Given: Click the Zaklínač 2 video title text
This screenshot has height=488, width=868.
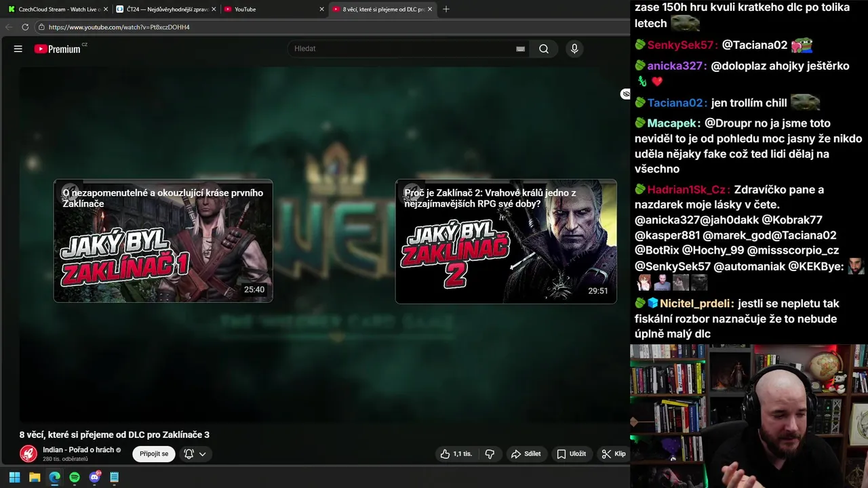Looking at the screenshot, I should 490,198.
